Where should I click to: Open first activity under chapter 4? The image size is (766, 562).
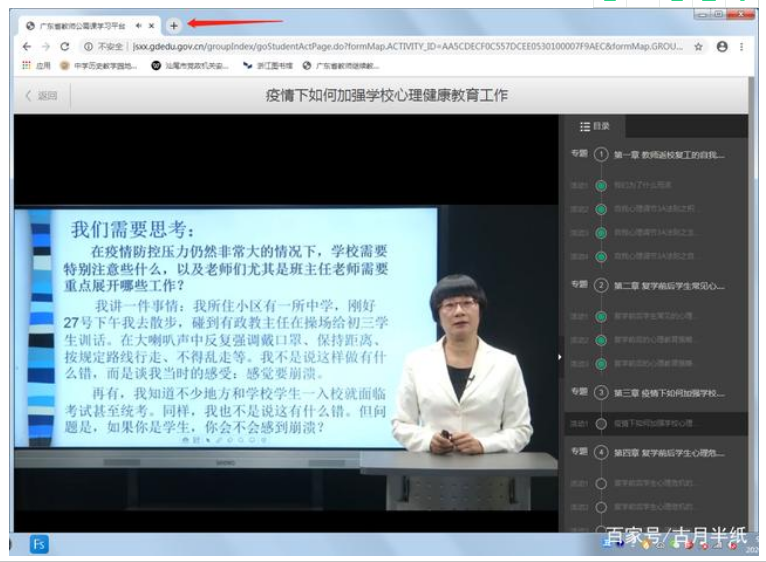point(655,483)
